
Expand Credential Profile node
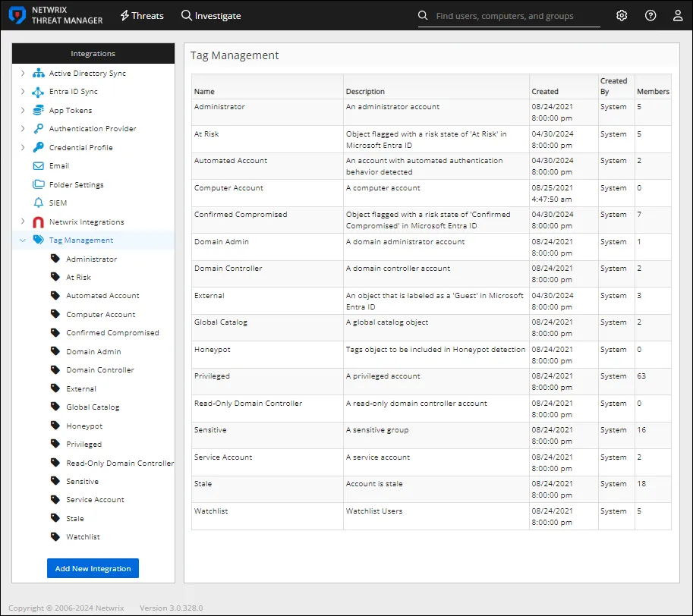click(x=23, y=147)
